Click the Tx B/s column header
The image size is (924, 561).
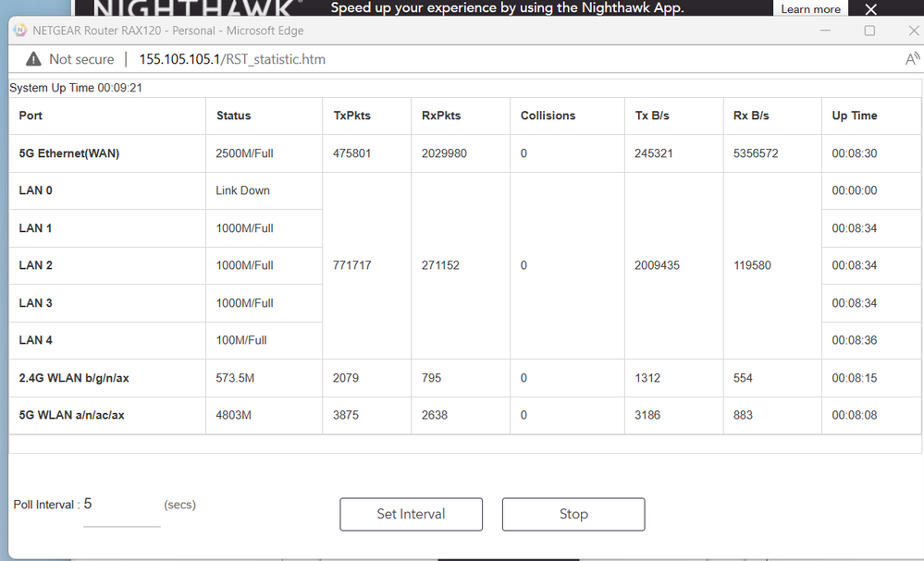coord(652,116)
